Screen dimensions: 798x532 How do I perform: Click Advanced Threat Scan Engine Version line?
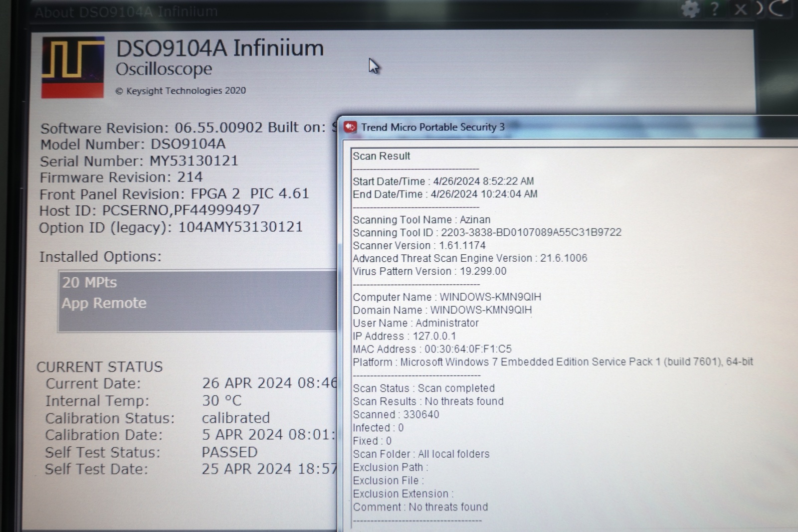470,259
